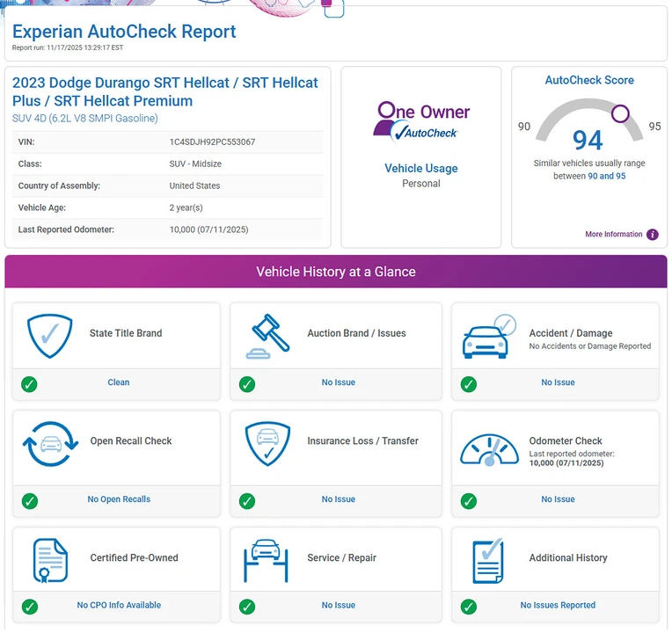Click green checkmark in Accident / Damage card
The height and width of the screenshot is (633, 672).
(x=469, y=384)
